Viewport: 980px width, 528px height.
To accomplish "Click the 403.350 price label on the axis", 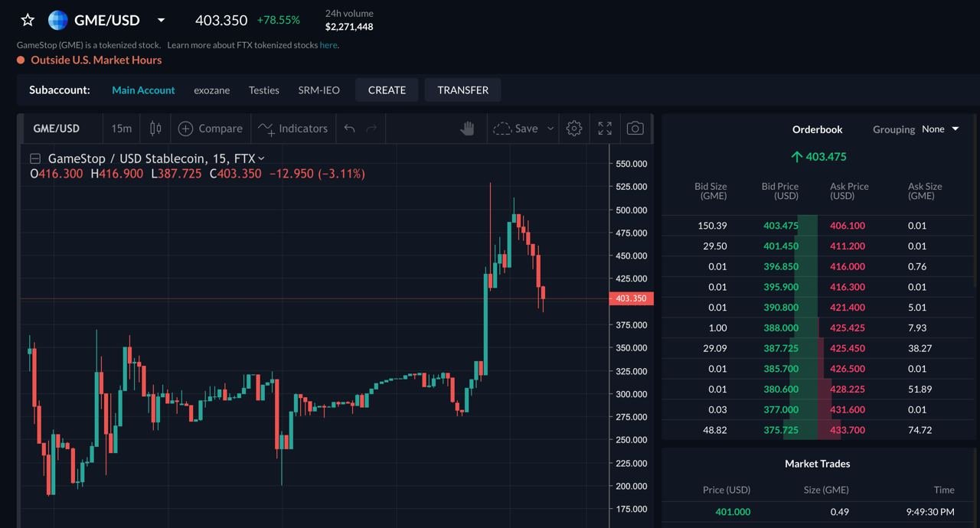I will pos(631,298).
